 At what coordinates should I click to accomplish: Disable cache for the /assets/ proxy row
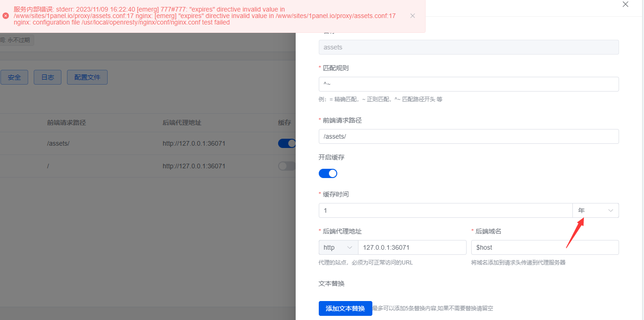(x=287, y=143)
